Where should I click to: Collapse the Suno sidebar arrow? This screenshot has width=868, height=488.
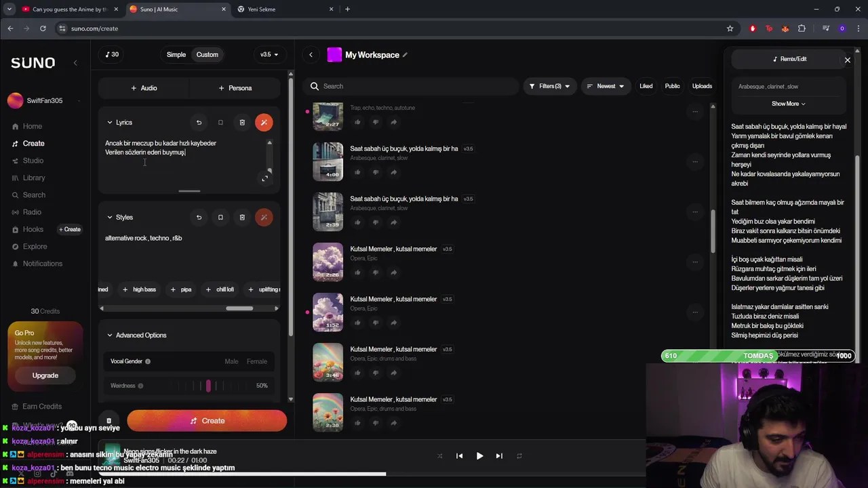click(75, 62)
